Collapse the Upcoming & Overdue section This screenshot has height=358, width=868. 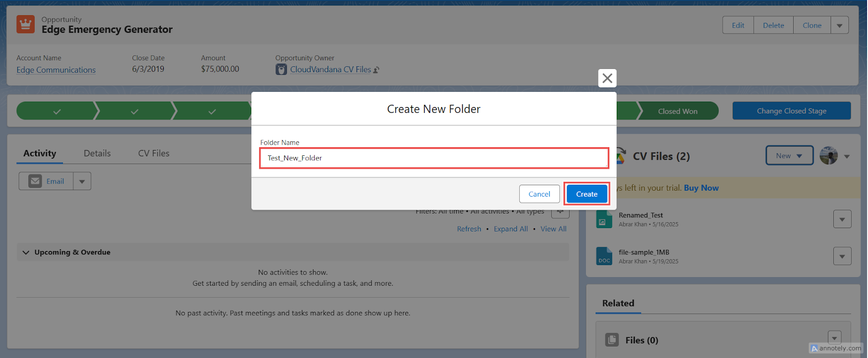click(x=25, y=253)
